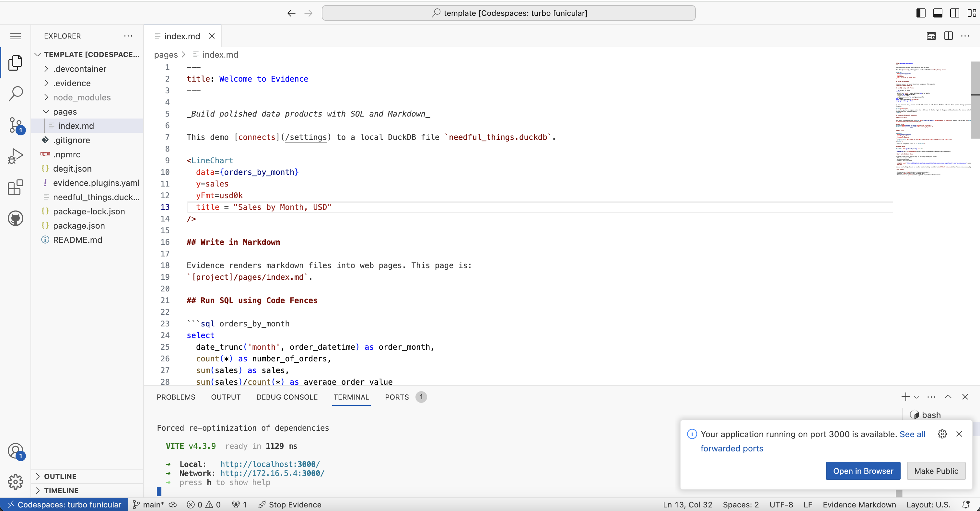Open Source Control view
Image resolution: width=980 pixels, height=511 pixels.
[16, 125]
